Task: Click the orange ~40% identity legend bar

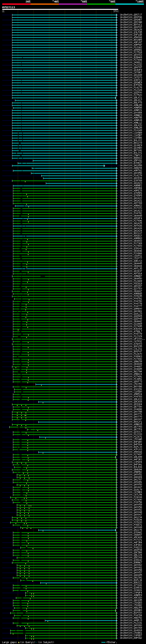Action: coord(45,4)
